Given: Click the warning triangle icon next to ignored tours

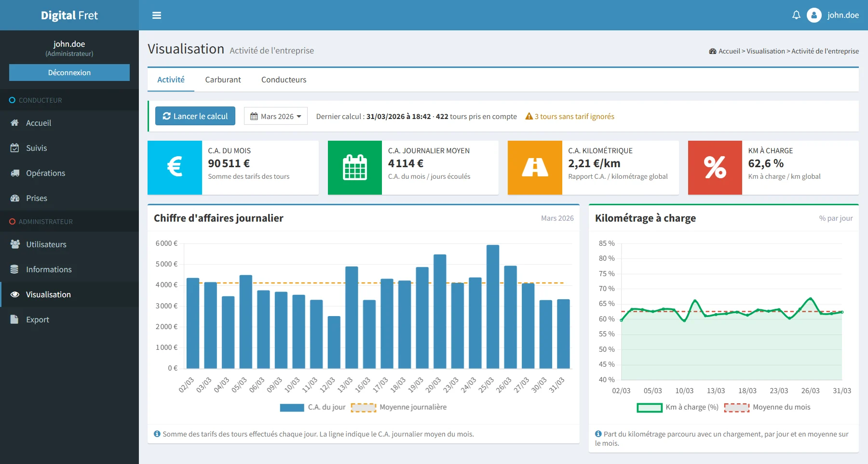Looking at the screenshot, I should click(529, 116).
